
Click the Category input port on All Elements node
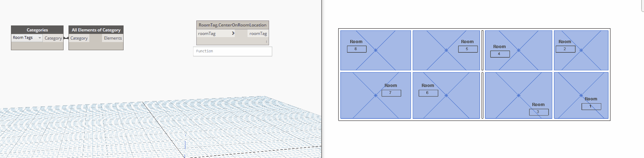[79, 38]
